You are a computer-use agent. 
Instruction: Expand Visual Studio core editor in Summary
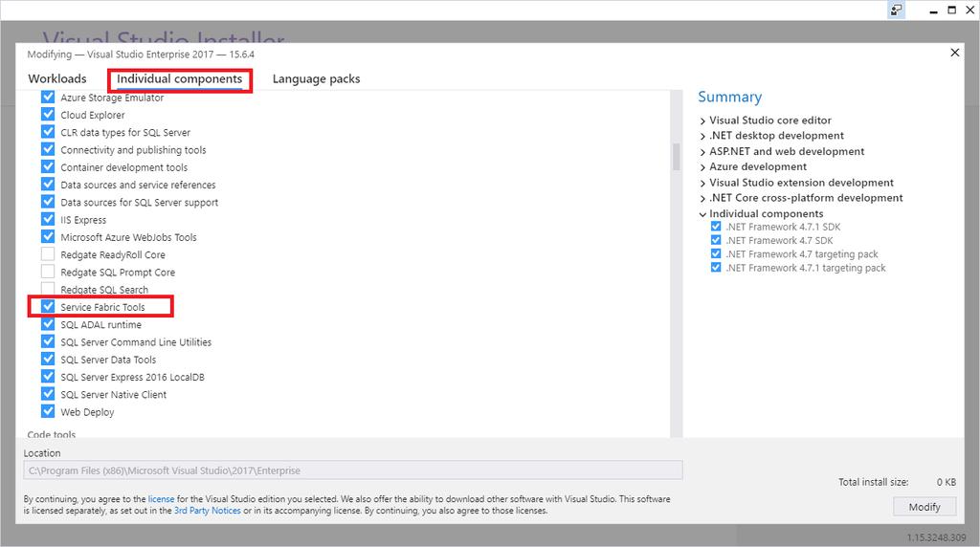point(702,120)
